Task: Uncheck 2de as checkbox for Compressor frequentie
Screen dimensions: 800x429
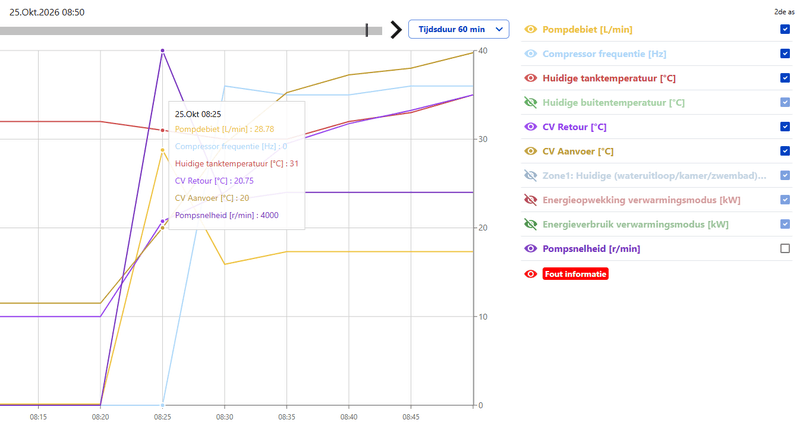Action: pyautogui.click(x=785, y=54)
